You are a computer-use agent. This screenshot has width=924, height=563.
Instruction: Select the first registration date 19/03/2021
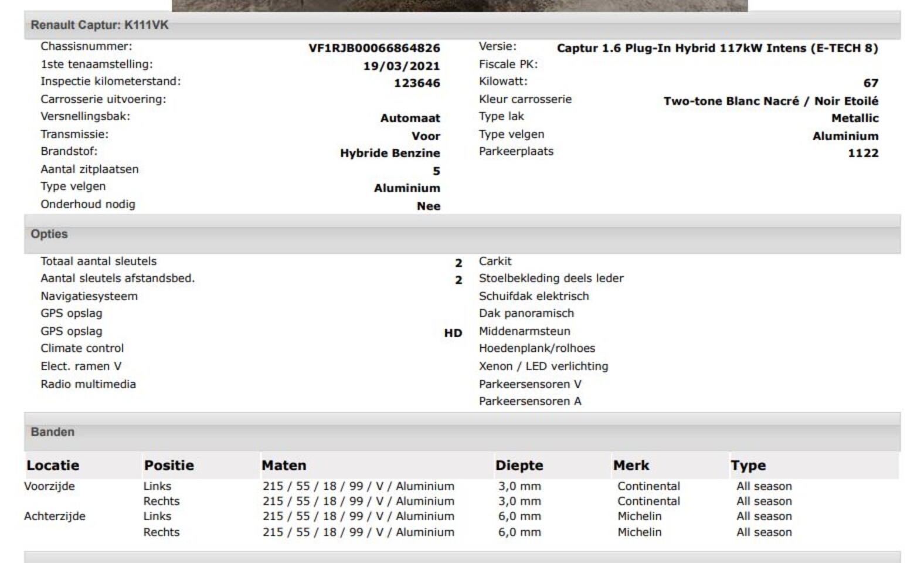401,66
